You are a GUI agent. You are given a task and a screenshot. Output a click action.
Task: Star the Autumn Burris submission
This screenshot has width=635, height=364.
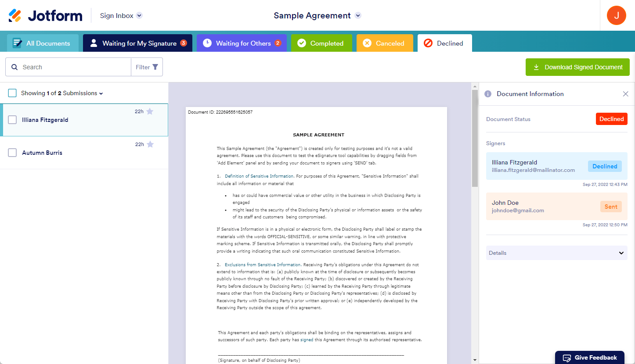150,144
